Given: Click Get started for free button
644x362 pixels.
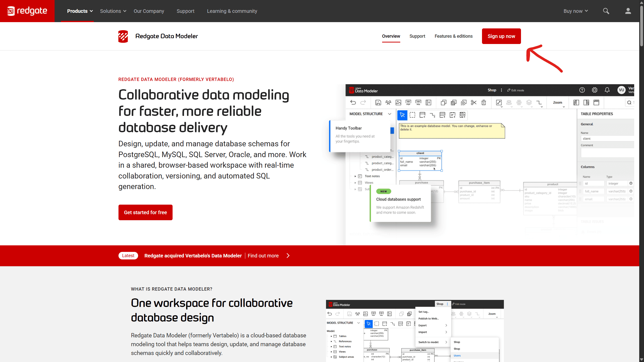Looking at the screenshot, I should 145,212.
